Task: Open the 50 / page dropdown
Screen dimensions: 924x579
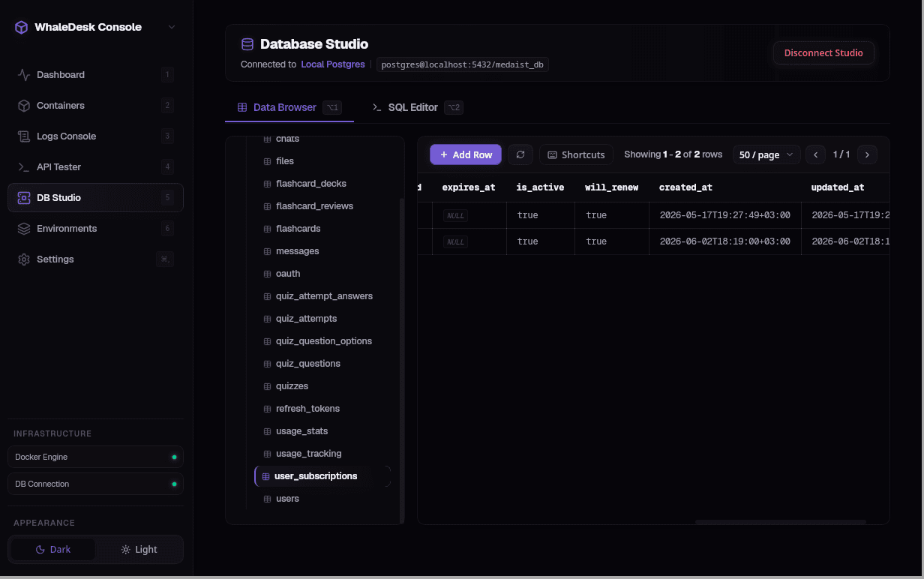Action: (x=766, y=154)
